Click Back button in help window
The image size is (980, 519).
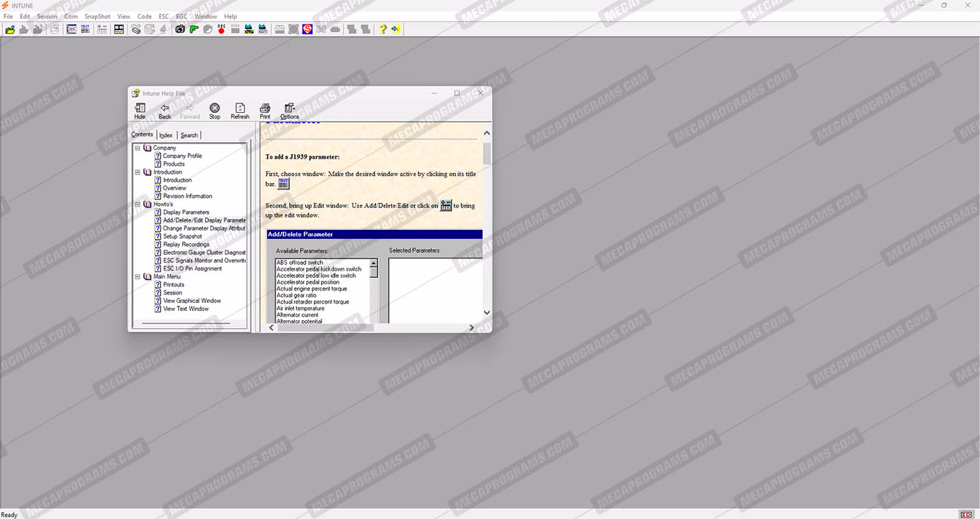point(165,111)
